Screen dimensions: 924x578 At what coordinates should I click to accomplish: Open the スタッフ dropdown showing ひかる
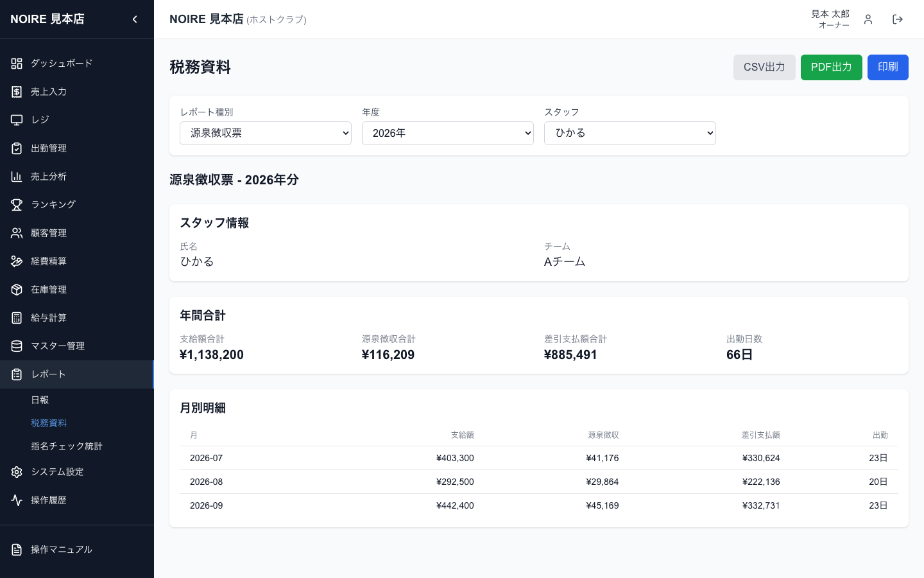point(630,133)
